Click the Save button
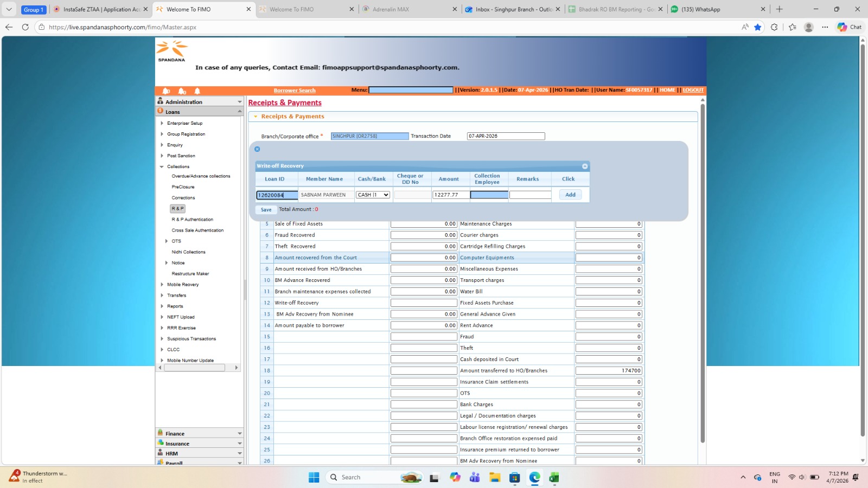868x488 pixels. (266, 210)
